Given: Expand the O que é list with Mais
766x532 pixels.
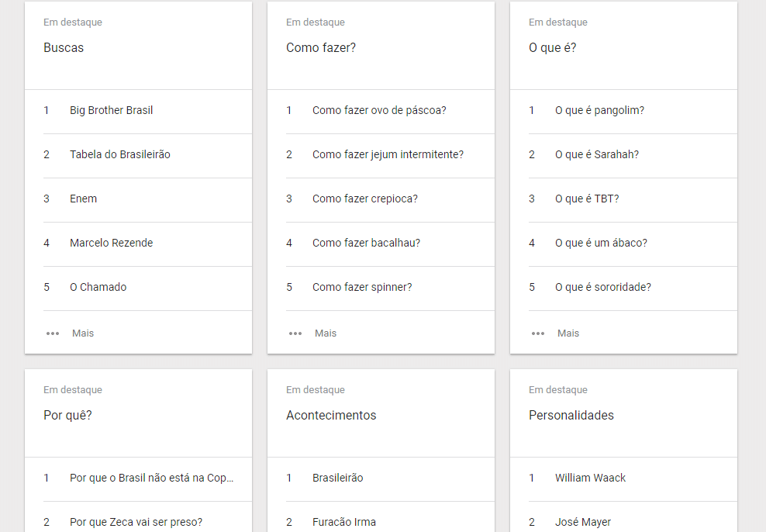Looking at the screenshot, I should pyautogui.click(x=568, y=333).
